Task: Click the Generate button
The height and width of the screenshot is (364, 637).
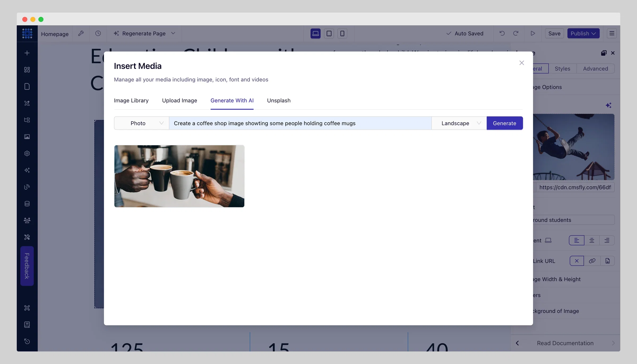Action: pyautogui.click(x=505, y=123)
